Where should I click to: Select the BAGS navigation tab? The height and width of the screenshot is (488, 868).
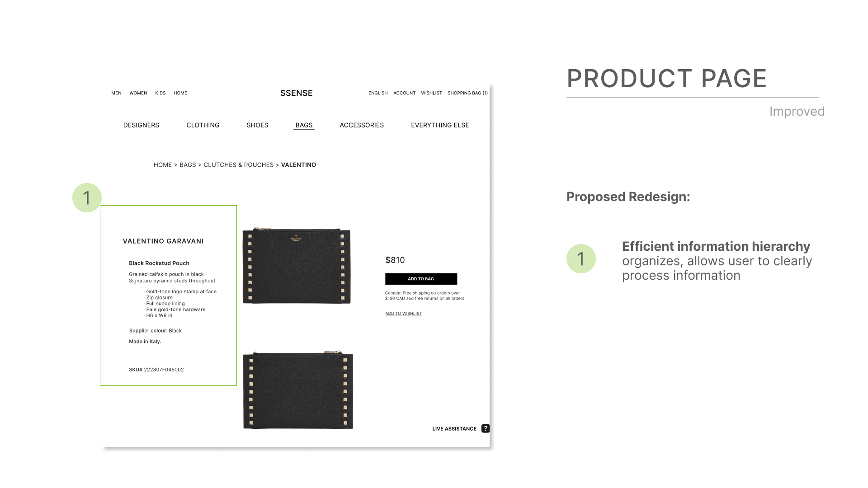(x=303, y=125)
